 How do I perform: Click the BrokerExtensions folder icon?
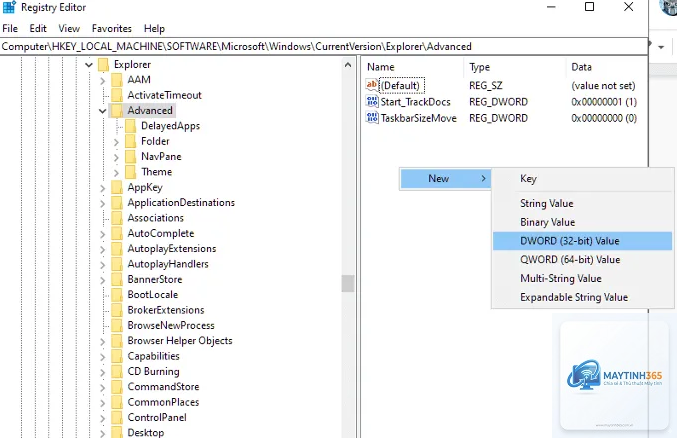click(x=117, y=310)
